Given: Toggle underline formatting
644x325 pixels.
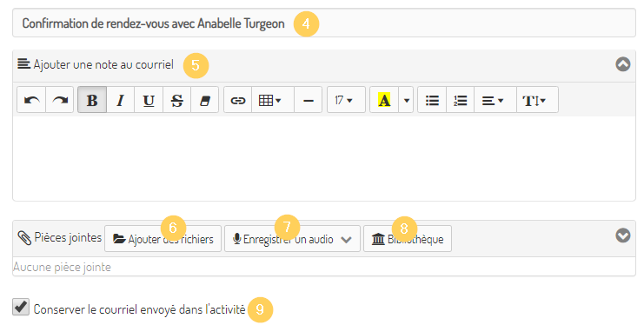Looking at the screenshot, I should [x=149, y=100].
